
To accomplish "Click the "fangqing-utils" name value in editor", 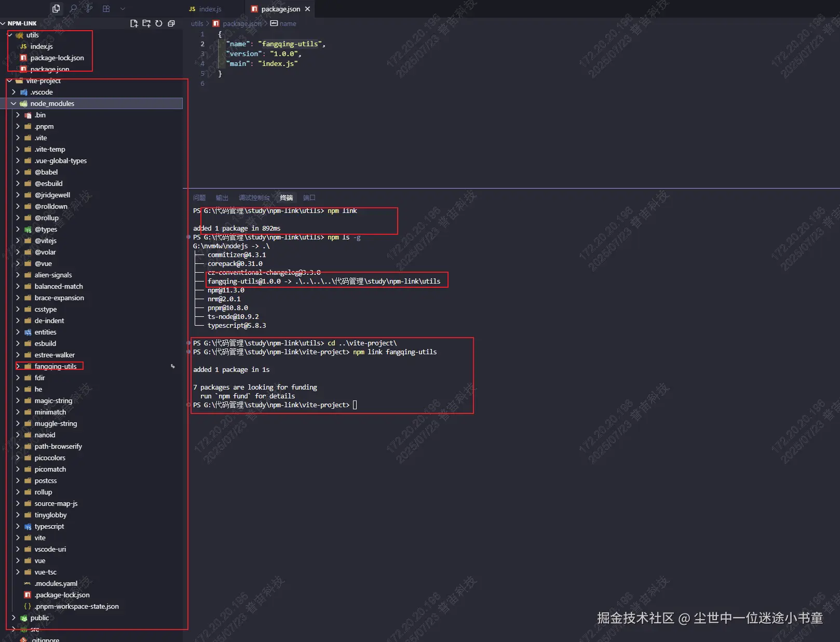I will (x=290, y=44).
